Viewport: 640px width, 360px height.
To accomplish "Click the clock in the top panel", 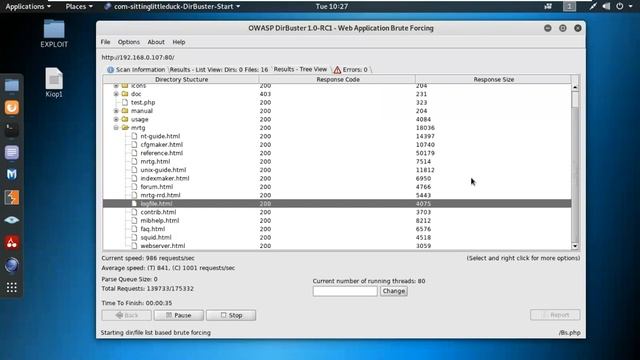I will click(332, 6).
